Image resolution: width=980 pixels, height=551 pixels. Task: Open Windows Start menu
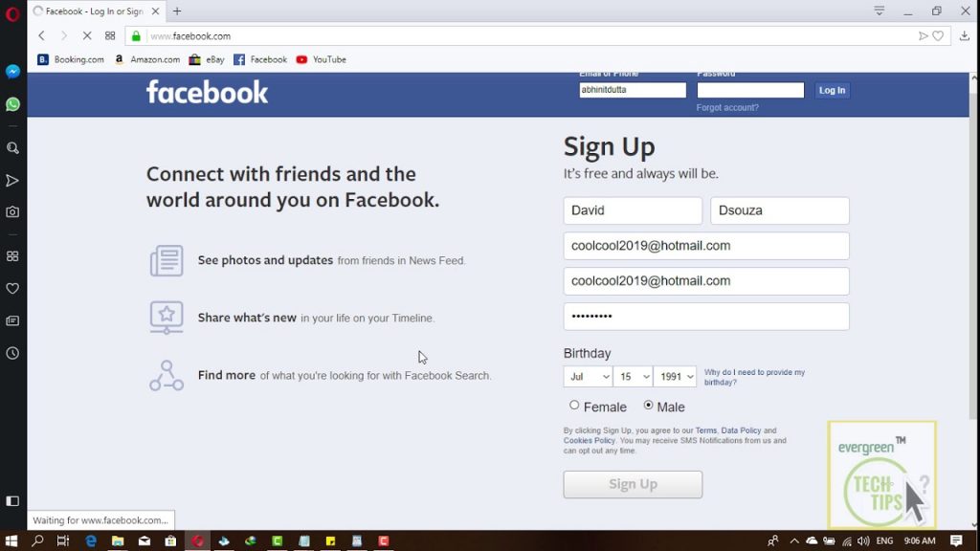[11, 541]
